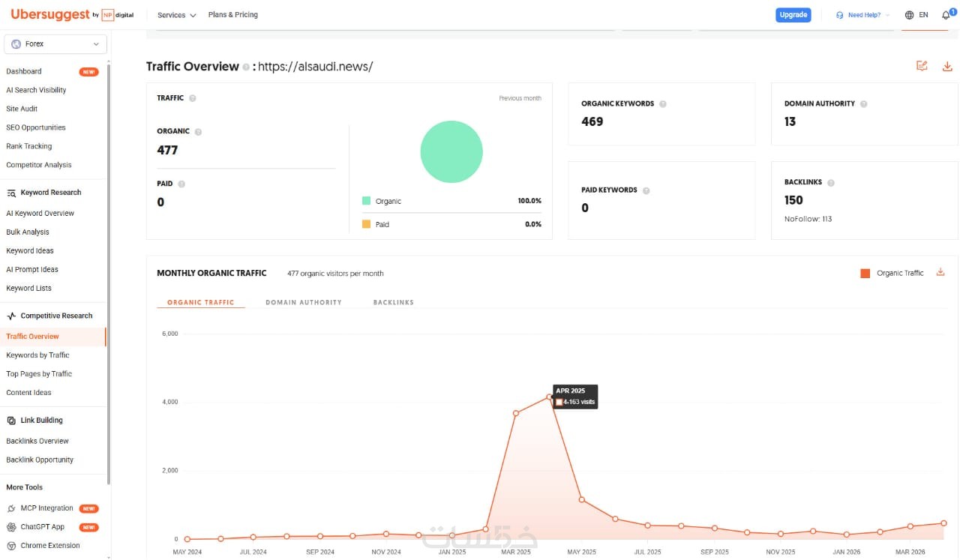Open the notifications bell
Image resolution: width=960 pixels, height=560 pixels.
pos(946,15)
